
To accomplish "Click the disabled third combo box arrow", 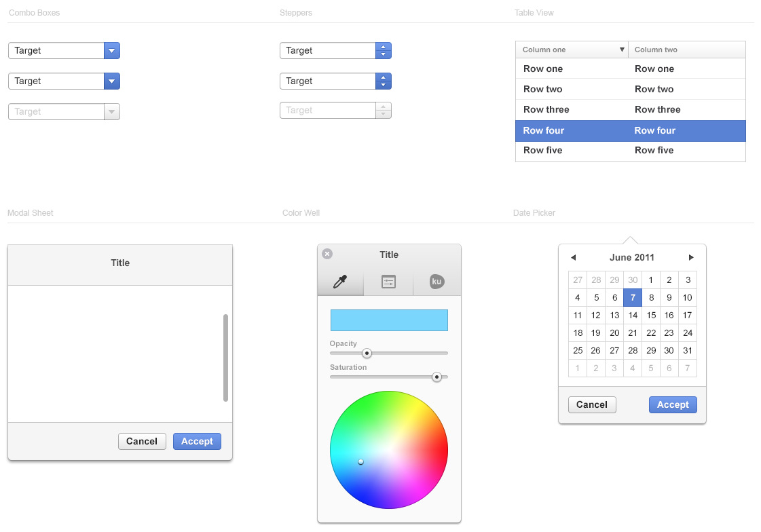I will [111, 111].
